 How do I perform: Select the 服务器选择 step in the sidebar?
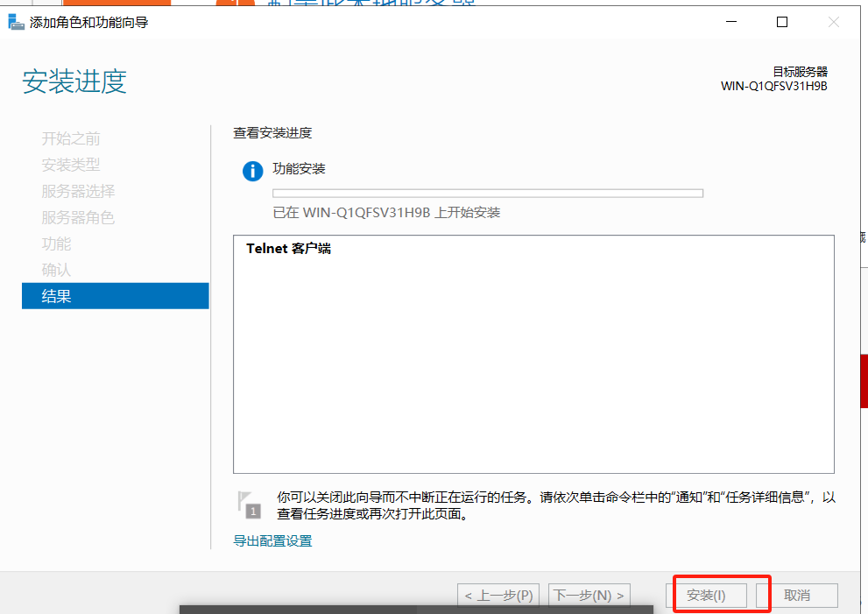78,191
